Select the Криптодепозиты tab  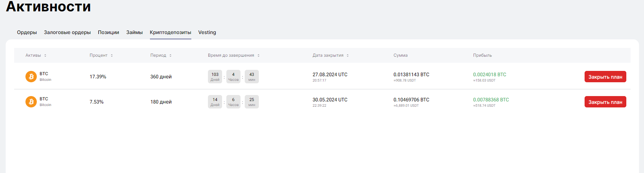[x=170, y=32]
